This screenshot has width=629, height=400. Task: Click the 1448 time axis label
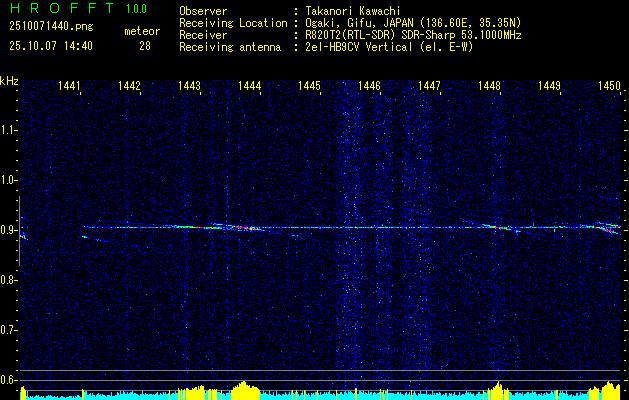(x=489, y=86)
